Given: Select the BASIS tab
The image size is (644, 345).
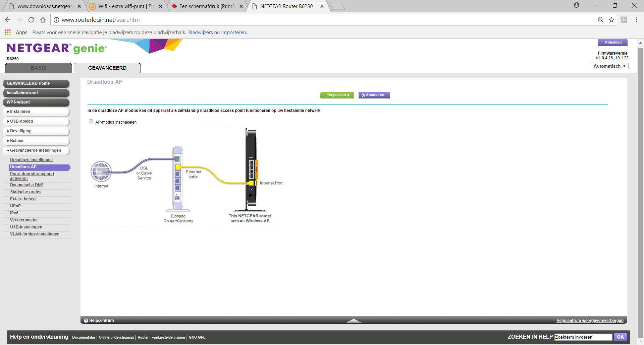Looking at the screenshot, I should click(39, 68).
